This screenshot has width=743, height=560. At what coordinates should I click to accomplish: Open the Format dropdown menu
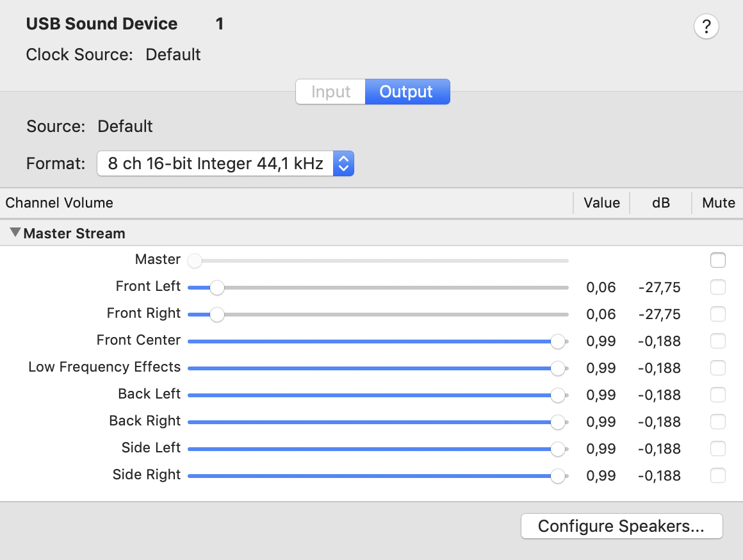[225, 163]
